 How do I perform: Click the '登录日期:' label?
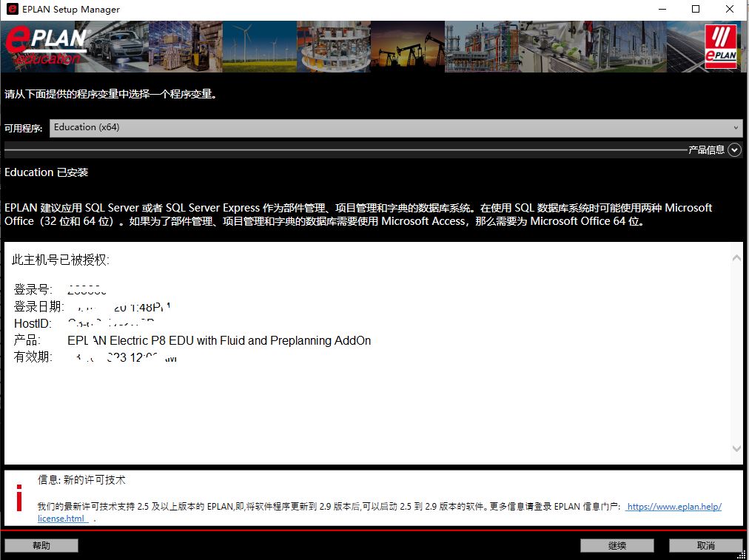[x=39, y=306]
